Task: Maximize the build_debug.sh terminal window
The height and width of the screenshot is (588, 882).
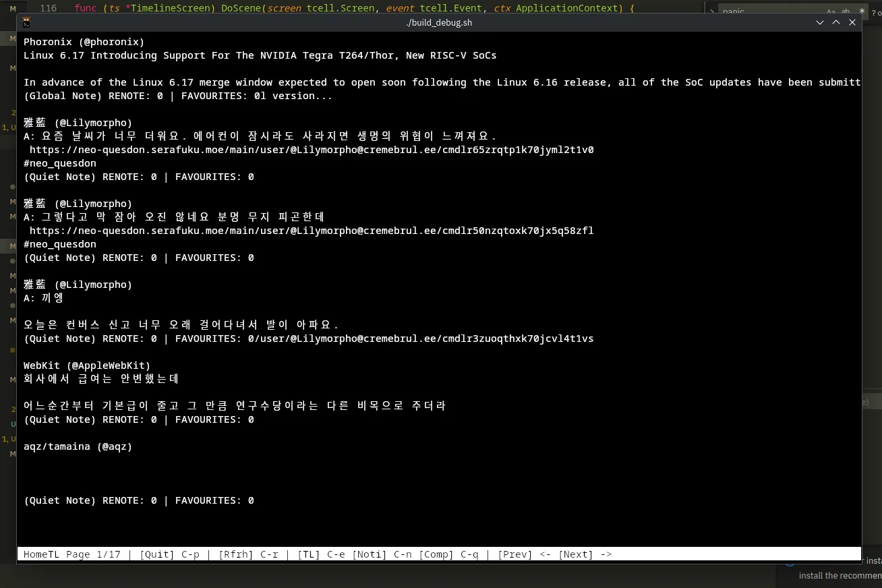Action: click(x=836, y=22)
